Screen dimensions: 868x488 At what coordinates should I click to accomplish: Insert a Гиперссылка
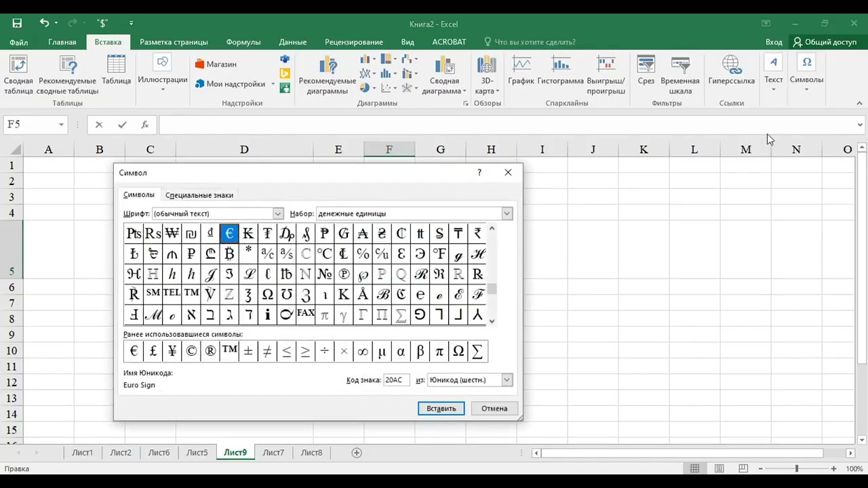pyautogui.click(x=731, y=71)
